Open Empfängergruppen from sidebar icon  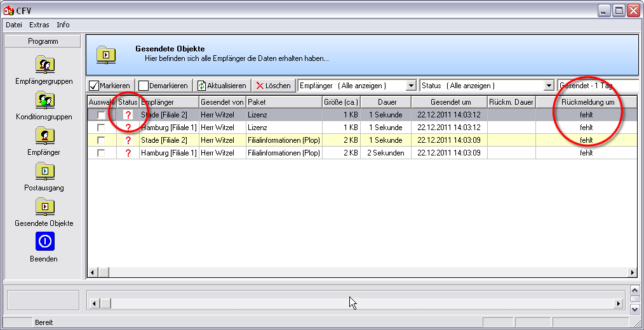pyautogui.click(x=44, y=65)
